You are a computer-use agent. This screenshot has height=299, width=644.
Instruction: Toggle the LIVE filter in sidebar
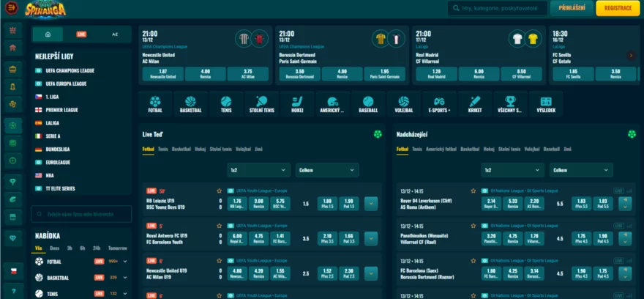point(81,34)
